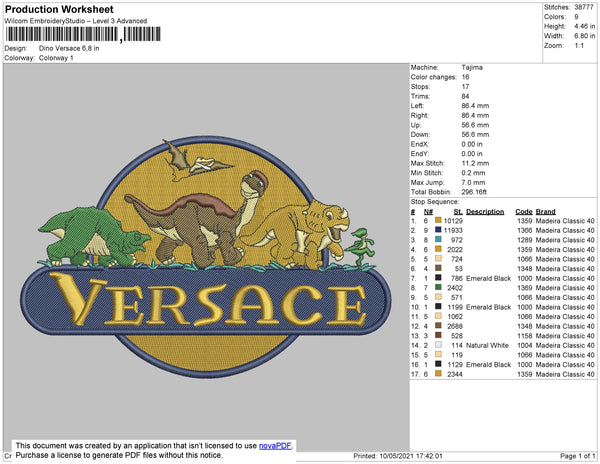Click the 'St.' column header
The width and height of the screenshot is (600, 464).
click(x=458, y=212)
